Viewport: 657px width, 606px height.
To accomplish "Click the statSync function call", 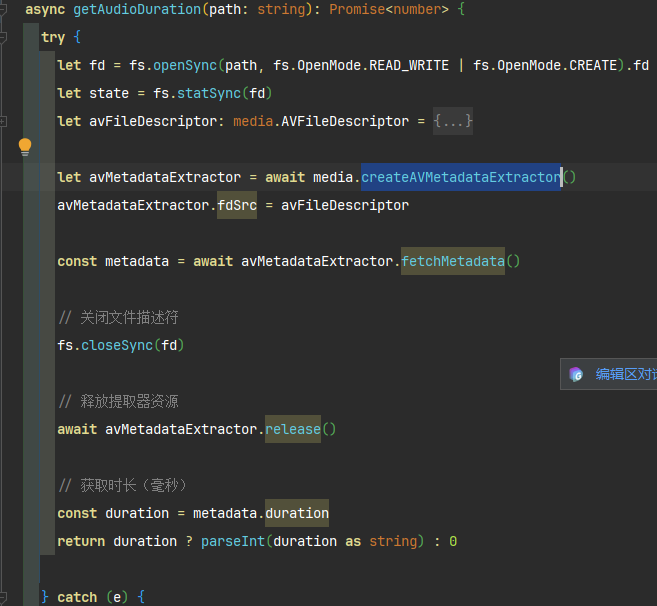I will click(x=209, y=93).
